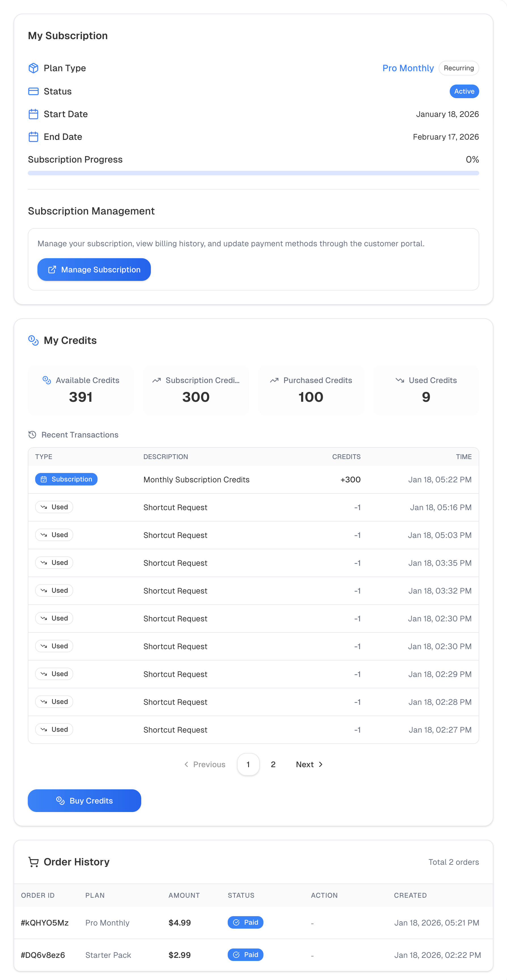507x980 pixels.
Task: Click the My Credits coins icon
Action: (x=33, y=340)
